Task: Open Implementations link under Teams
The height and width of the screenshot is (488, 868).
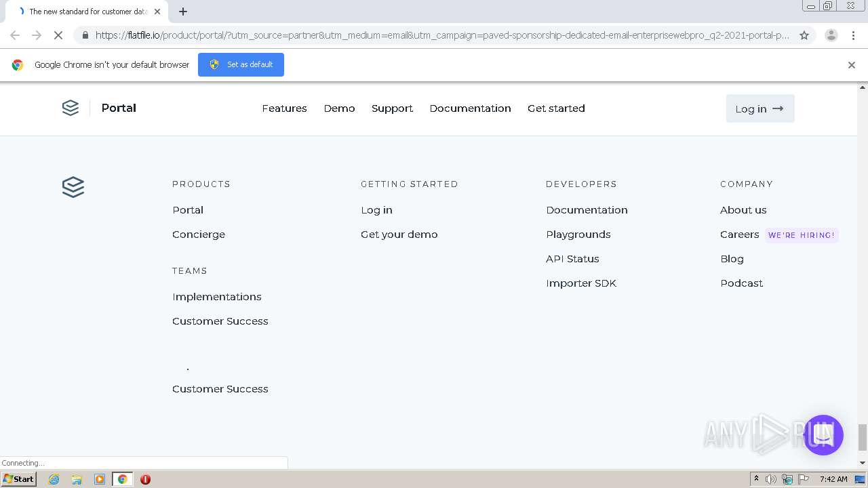Action: 217,297
